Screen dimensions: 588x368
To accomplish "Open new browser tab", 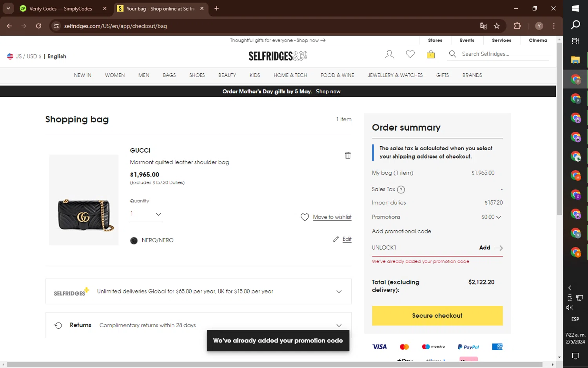I will coord(216,8).
